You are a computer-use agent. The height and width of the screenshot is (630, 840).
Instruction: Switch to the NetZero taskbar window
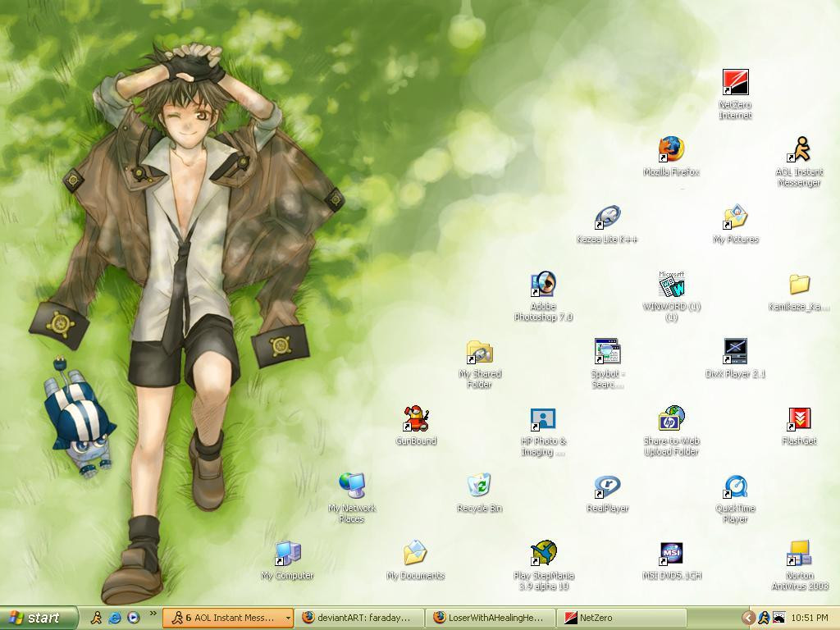(x=622, y=618)
